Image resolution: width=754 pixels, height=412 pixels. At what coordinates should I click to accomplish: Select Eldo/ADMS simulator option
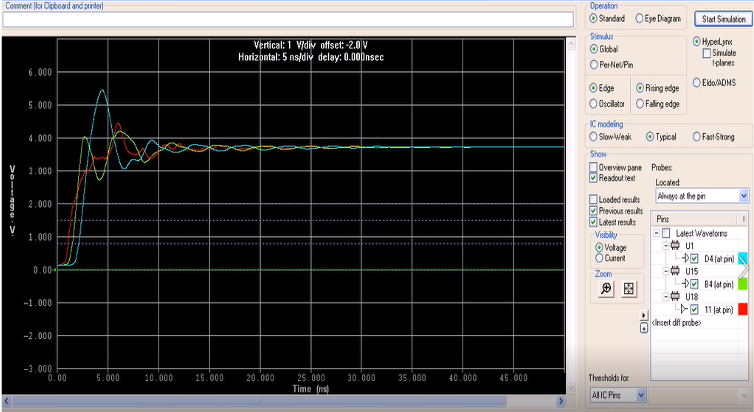click(696, 83)
